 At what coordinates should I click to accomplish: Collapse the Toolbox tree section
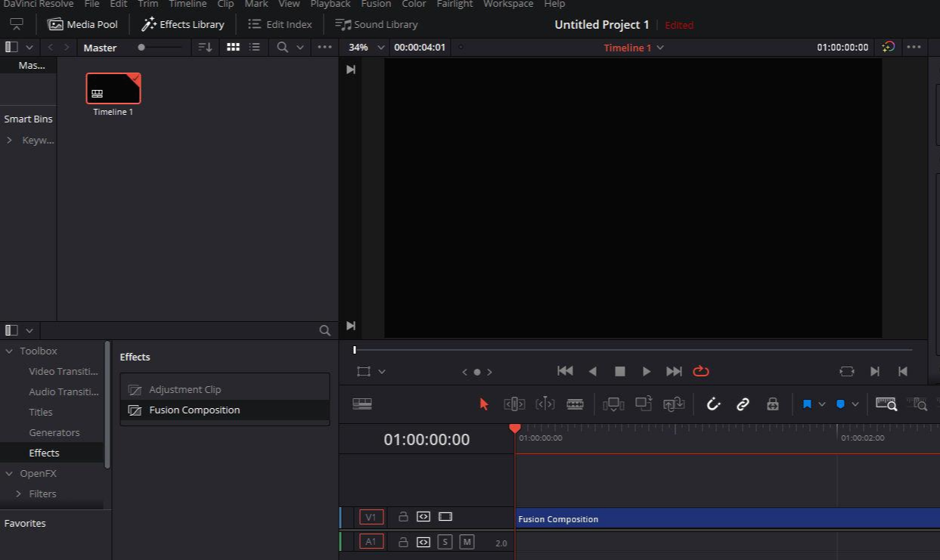9,351
